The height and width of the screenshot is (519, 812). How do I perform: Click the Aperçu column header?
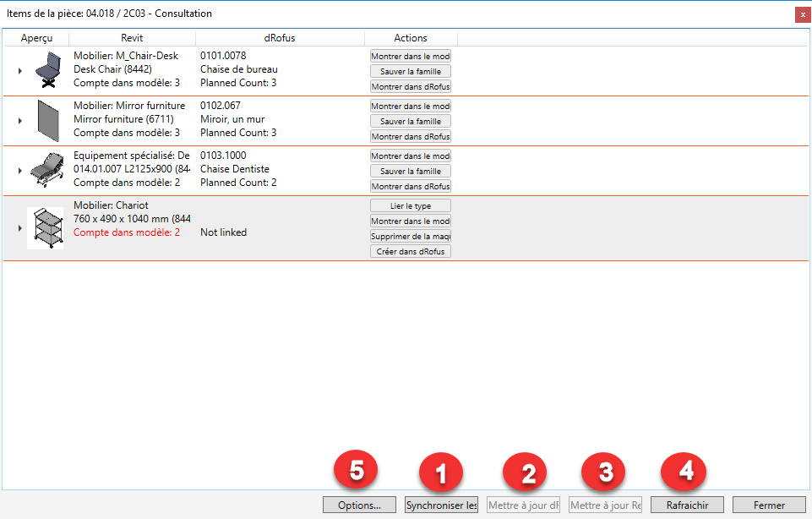36,38
